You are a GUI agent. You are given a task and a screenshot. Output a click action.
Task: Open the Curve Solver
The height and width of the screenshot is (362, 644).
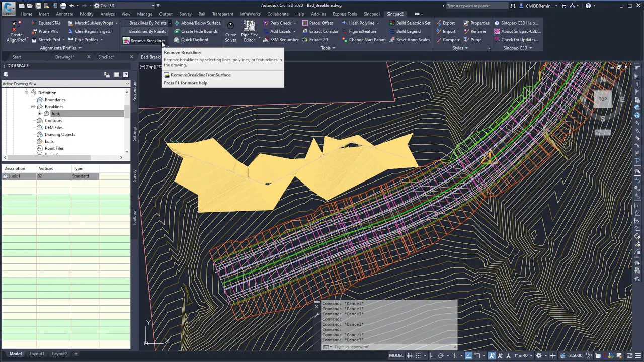pos(230,32)
